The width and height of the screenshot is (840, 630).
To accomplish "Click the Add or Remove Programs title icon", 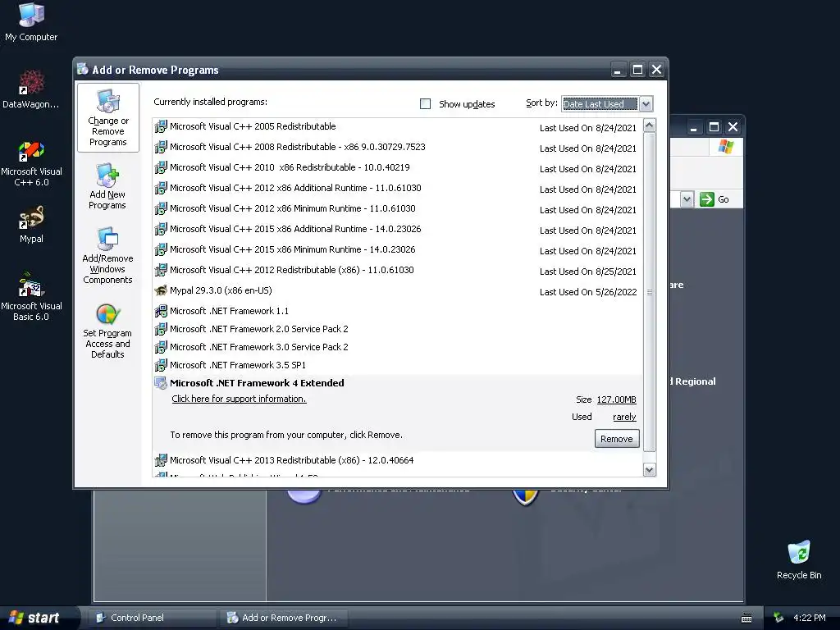I will pos(83,69).
